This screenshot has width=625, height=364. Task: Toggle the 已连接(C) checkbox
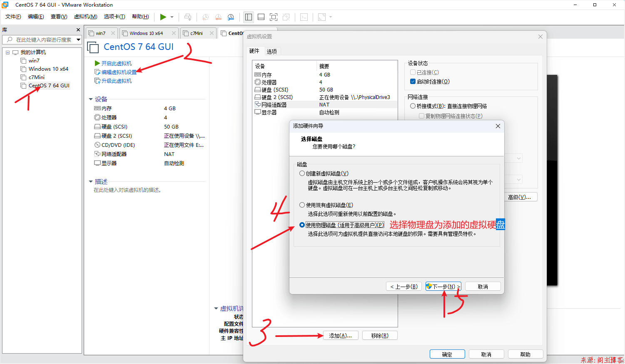click(413, 72)
